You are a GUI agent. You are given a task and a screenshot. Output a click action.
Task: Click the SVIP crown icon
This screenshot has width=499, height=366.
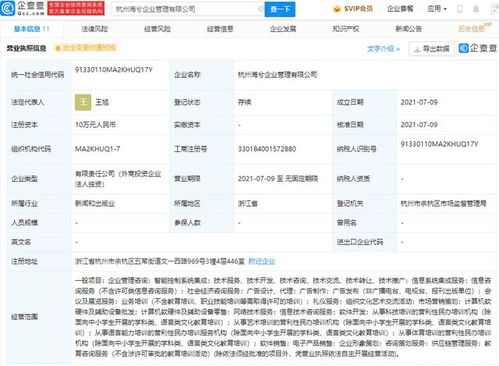pos(337,9)
